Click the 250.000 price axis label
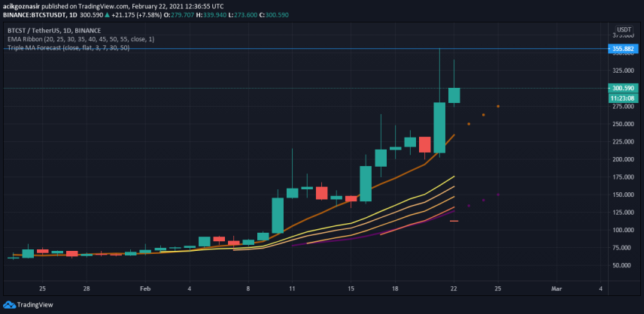Image resolution: width=644 pixels, height=314 pixels. [623, 124]
